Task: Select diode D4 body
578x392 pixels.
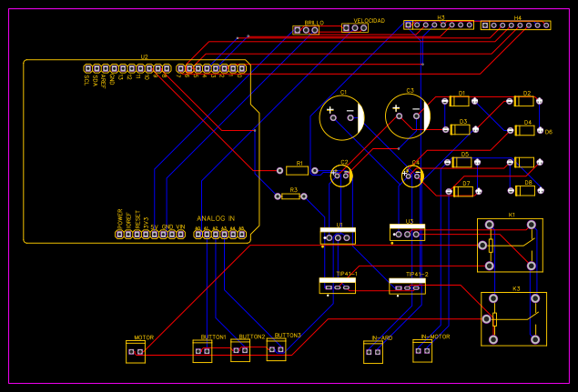Action: click(x=525, y=130)
